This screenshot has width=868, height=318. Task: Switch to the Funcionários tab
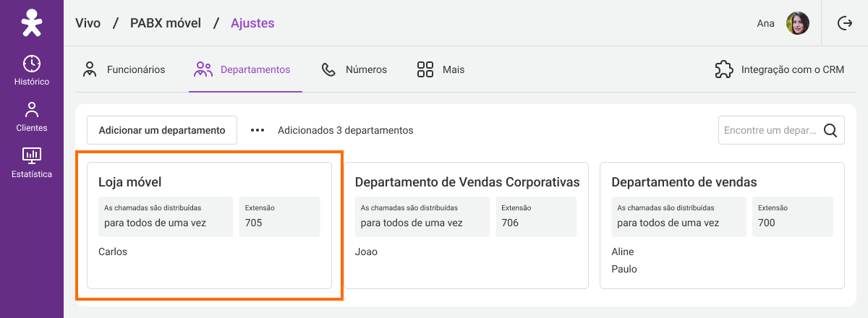pos(124,70)
